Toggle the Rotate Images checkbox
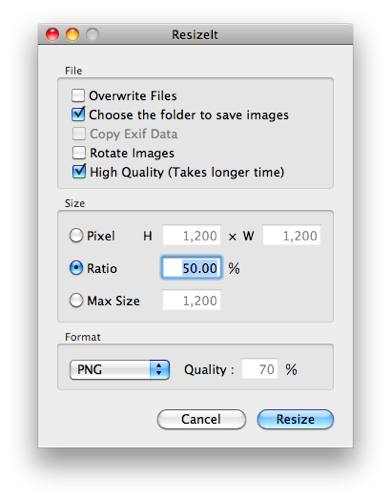The height and width of the screenshot is (500, 391). (79, 153)
